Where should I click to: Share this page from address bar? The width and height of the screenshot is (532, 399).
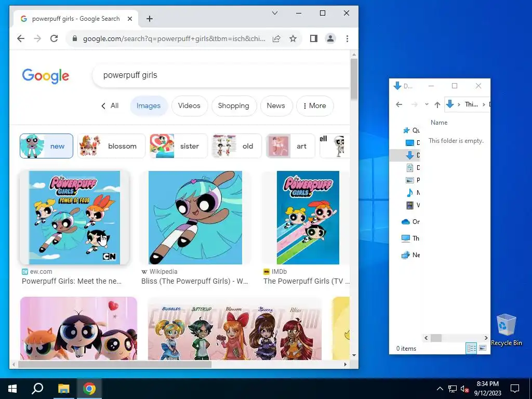pos(276,38)
